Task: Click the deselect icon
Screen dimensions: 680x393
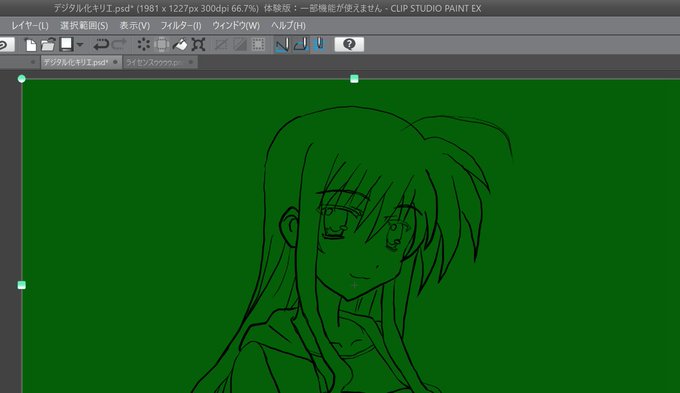Action: (221, 44)
